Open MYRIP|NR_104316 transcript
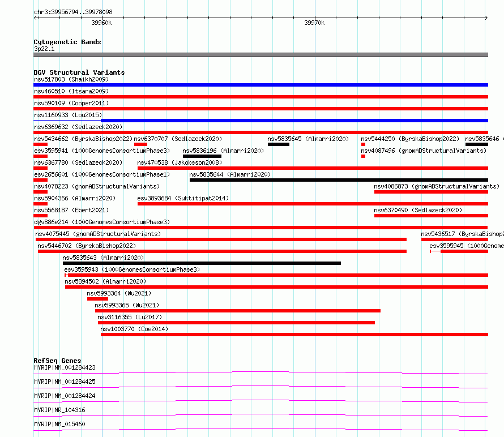The width and height of the screenshot is (504, 437). pyautogui.click(x=59, y=410)
